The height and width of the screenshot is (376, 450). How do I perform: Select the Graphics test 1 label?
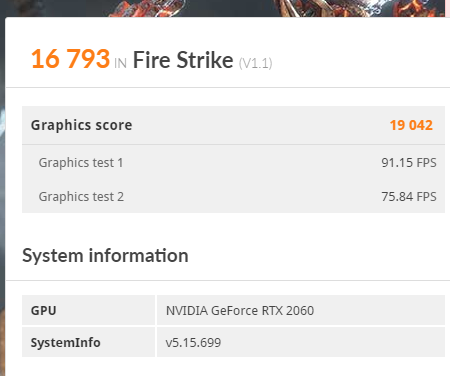click(x=81, y=163)
